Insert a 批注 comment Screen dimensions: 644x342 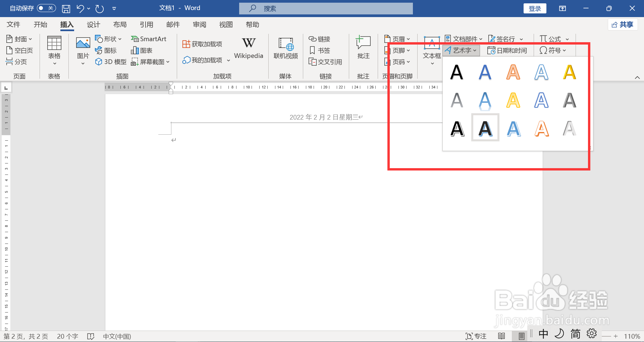tap(363, 48)
